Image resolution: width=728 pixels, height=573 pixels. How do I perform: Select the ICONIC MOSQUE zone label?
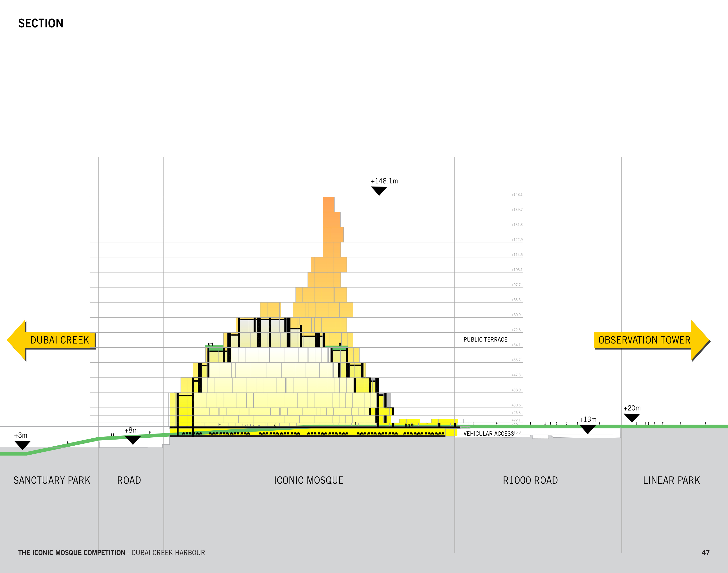(x=309, y=480)
